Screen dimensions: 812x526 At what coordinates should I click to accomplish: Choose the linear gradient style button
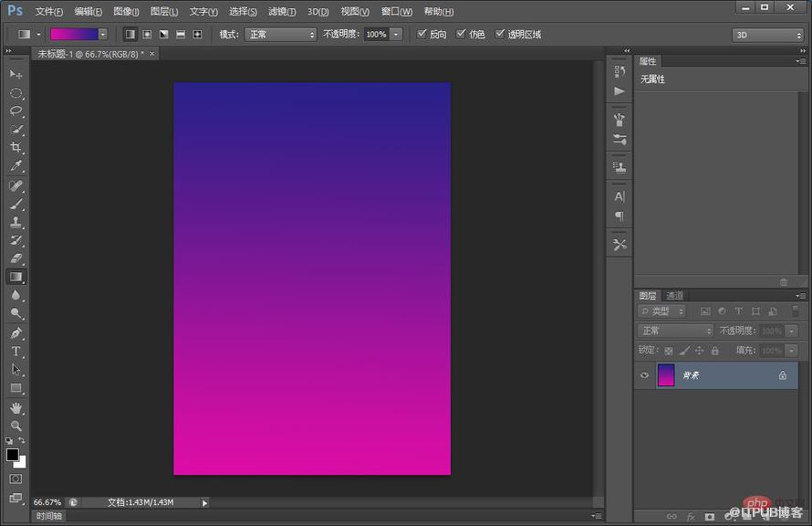130,34
